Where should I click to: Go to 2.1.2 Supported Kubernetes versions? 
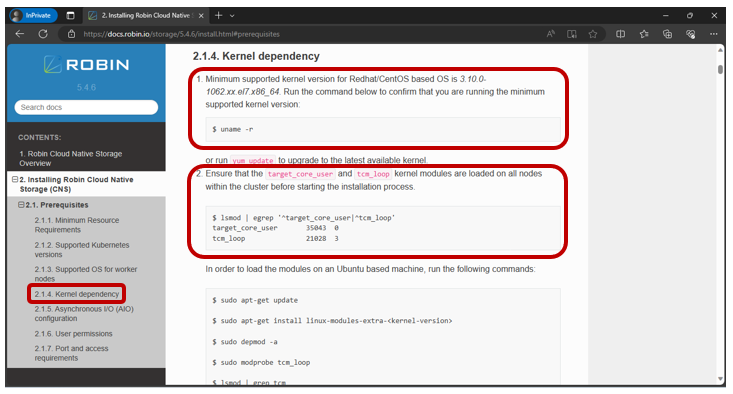click(82, 250)
